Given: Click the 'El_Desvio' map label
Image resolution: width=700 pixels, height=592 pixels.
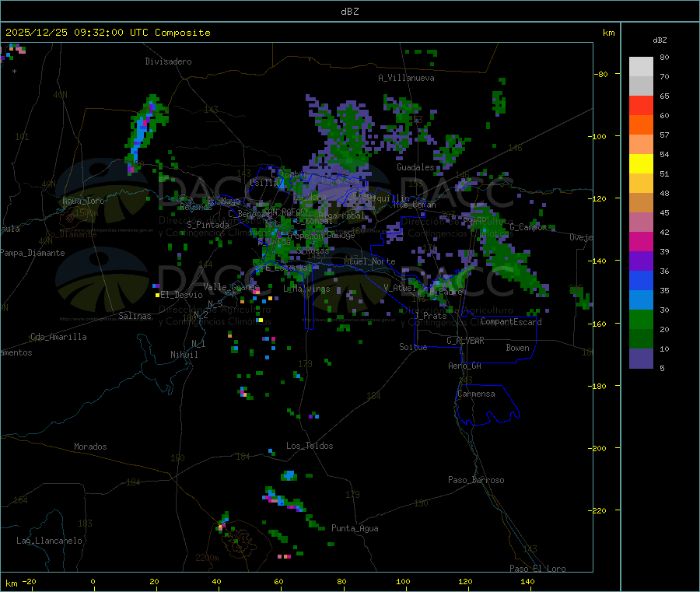Looking at the screenshot, I should point(181,295).
